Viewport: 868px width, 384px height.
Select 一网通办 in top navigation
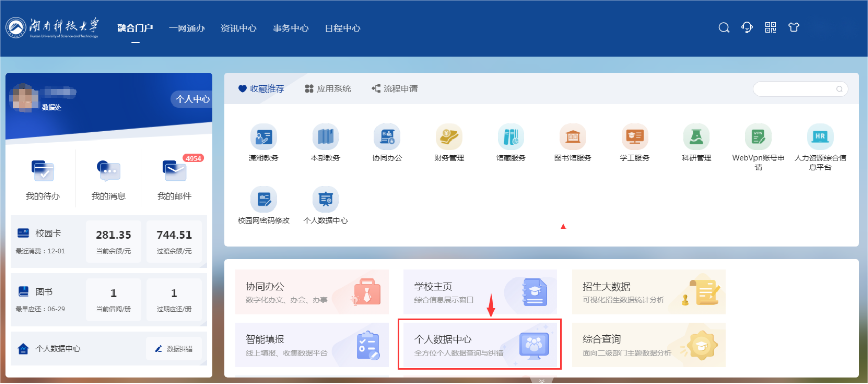pos(186,28)
